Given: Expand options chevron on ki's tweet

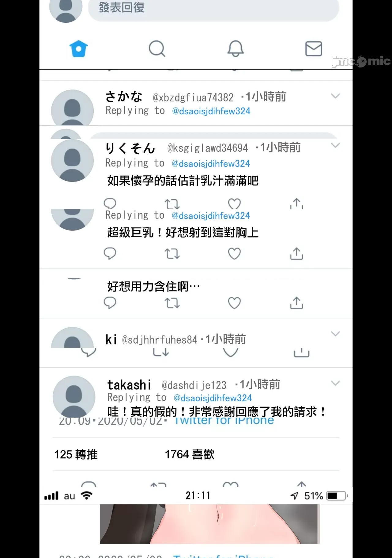Looking at the screenshot, I should coord(336,334).
